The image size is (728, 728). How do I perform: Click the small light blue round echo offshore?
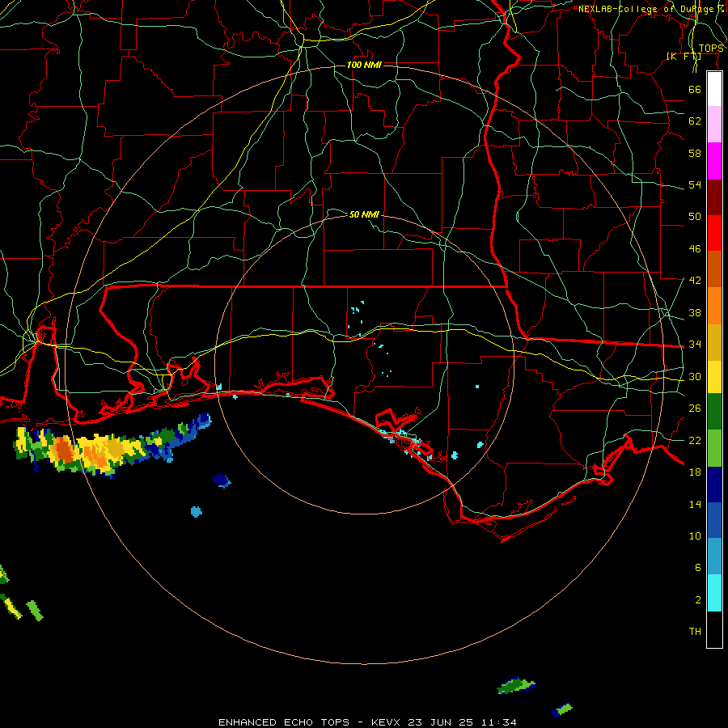(197, 512)
